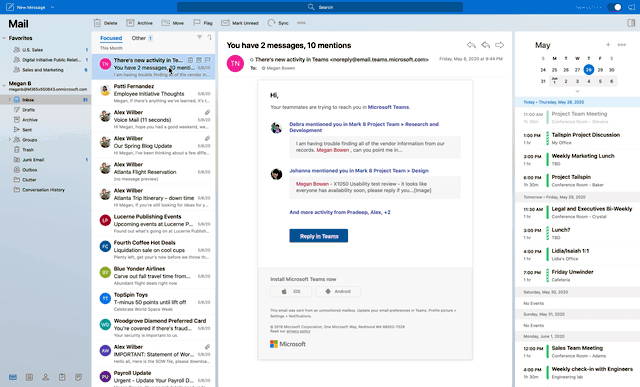Viewport: 640px width, 387px height.
Task: Open the toolbar more-options ellipsis
Action: [301, 23]
